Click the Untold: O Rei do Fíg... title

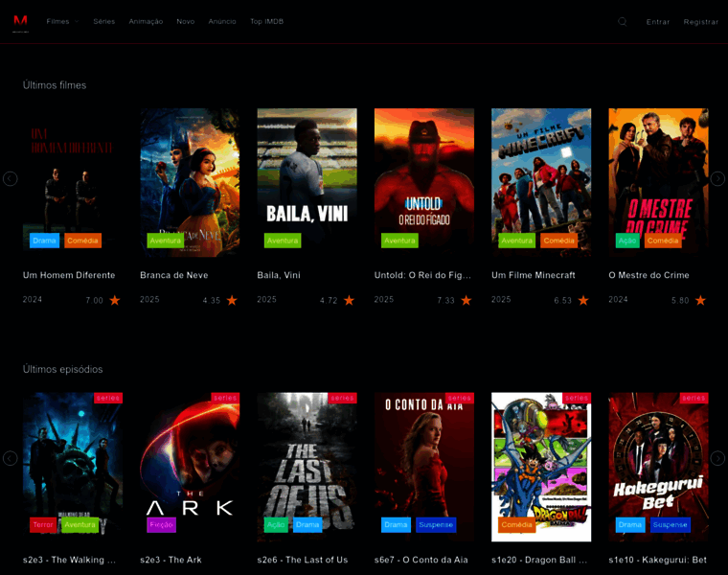422,275
